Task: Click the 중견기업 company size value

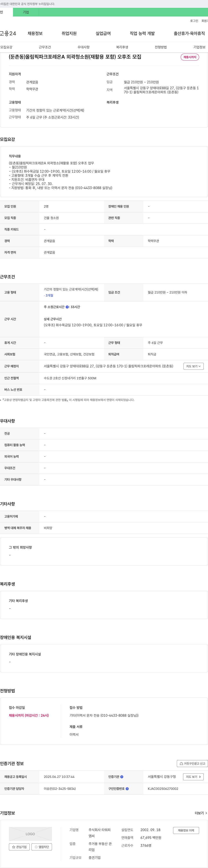Action: [x=94, y=858]
